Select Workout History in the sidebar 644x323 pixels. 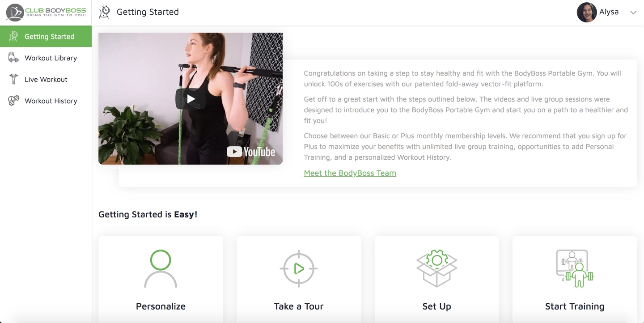51,101
